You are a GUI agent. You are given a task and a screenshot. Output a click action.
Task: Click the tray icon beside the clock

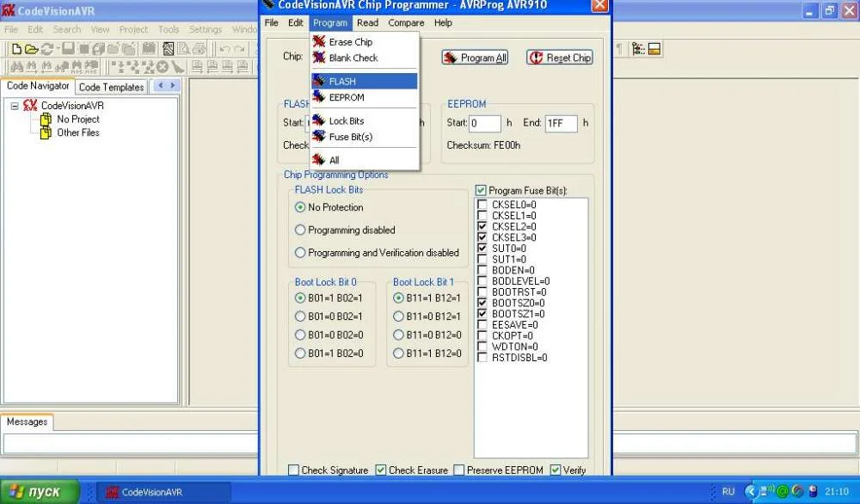tap(814, 491)
